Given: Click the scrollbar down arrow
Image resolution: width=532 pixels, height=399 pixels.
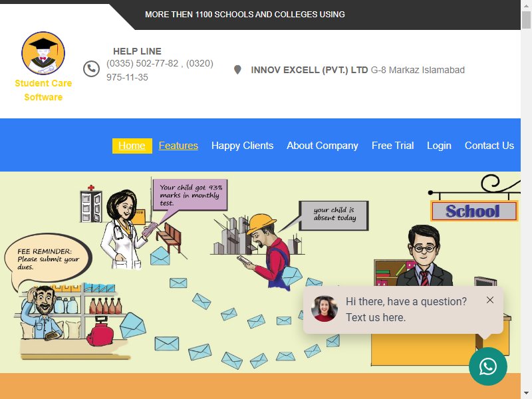Looking at the screenshot, I should (x=526, y=394).
